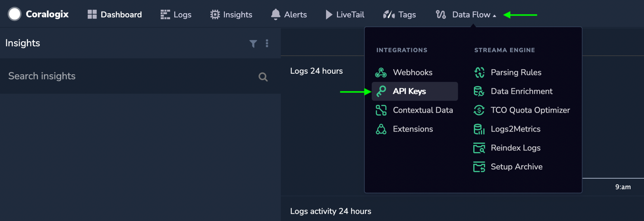The width and height of the screenshot is (644, 221).
Task: Select API Keys from Integrations
Action: coord(415,91)
